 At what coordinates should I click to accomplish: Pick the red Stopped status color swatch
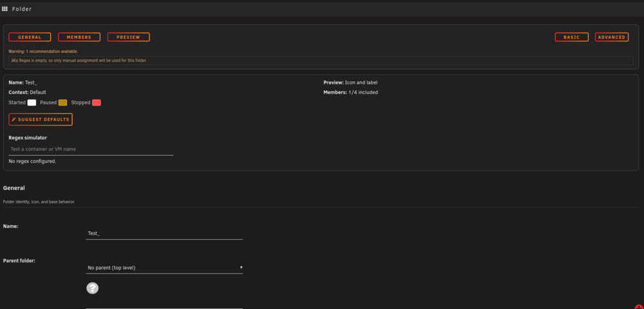coord(97,102)
